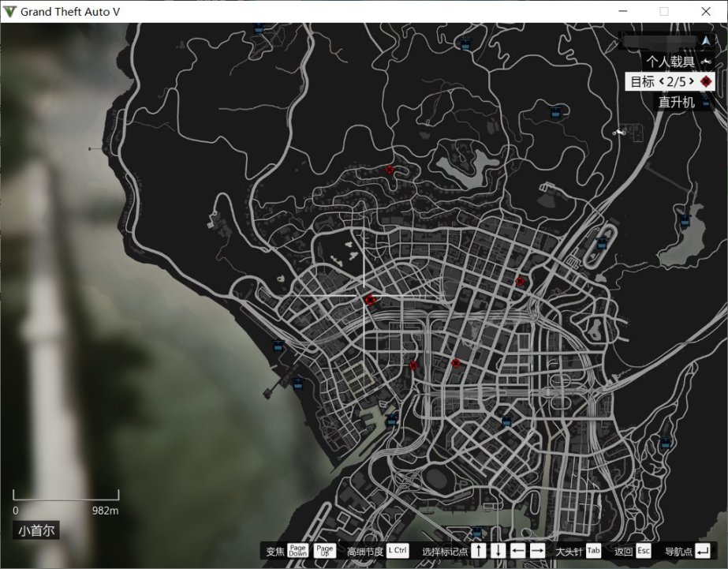
Task: Go to previous target with the left chevron
Action: 661,82
